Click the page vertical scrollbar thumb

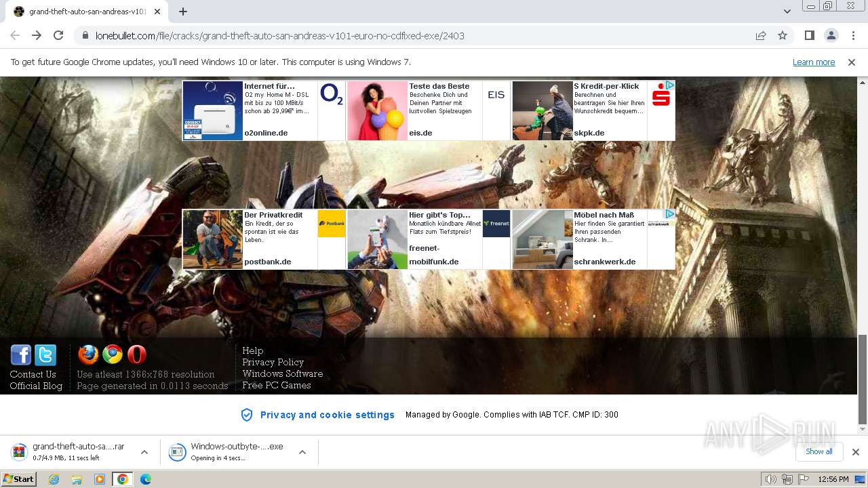(863, 380)
